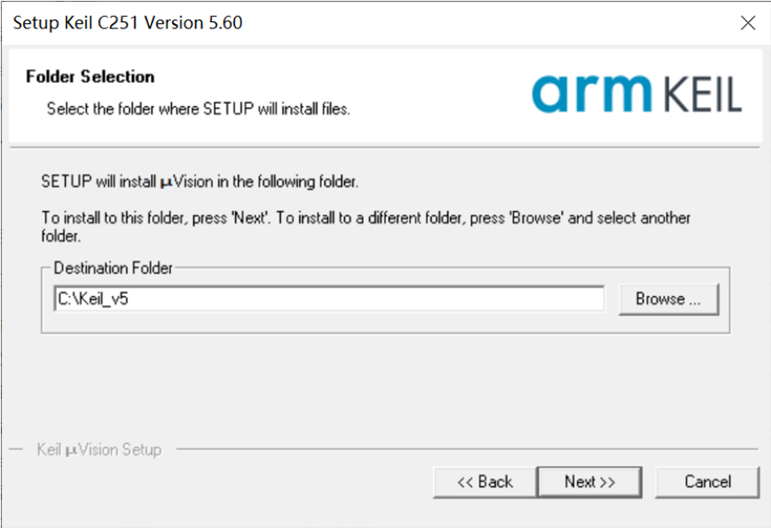Viewport: 771px width, 528px height.
Task: Click the blue arm logo
Action: 591,93
